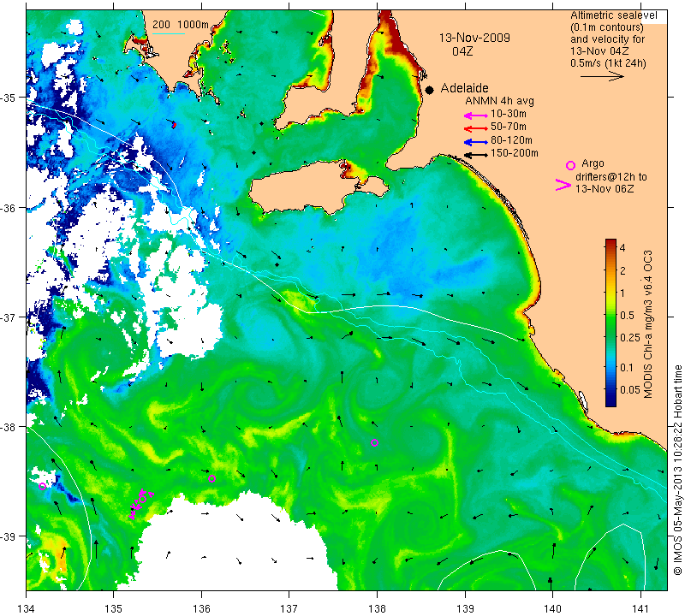
Task: Click the black Adelaide city dot
Action: [x=430, y=90]
